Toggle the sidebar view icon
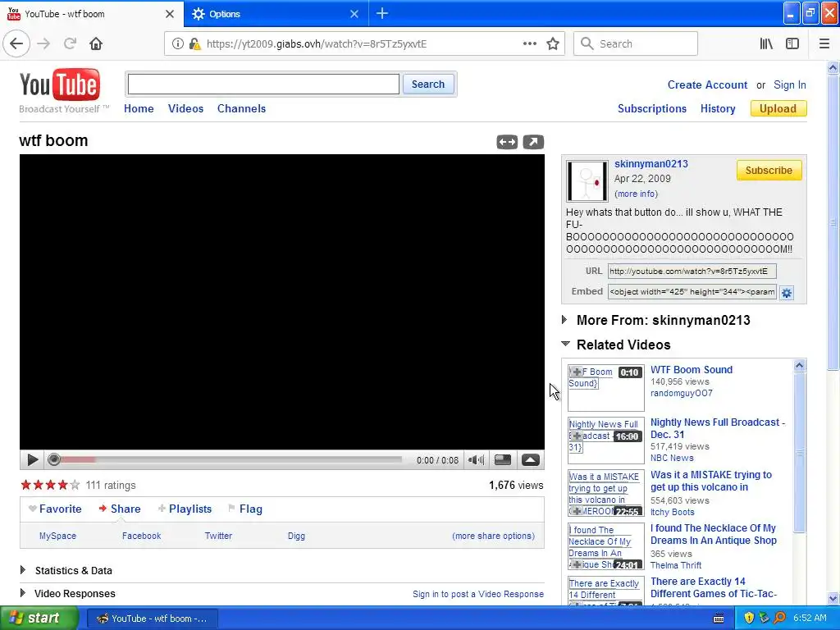This screenshot has height=630, width=840. pyautogui.click(x=792, y=44)
